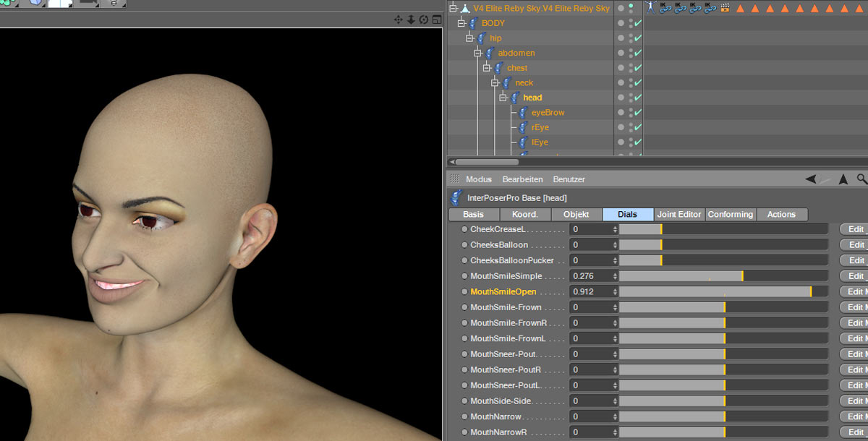Click the viewport rotate camera icon
The image size is (868, 441).
point(423,20)
